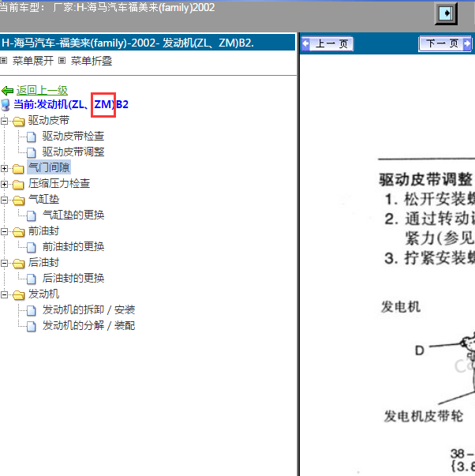Click the 后油封 folder icon

(x=18, y=264)
